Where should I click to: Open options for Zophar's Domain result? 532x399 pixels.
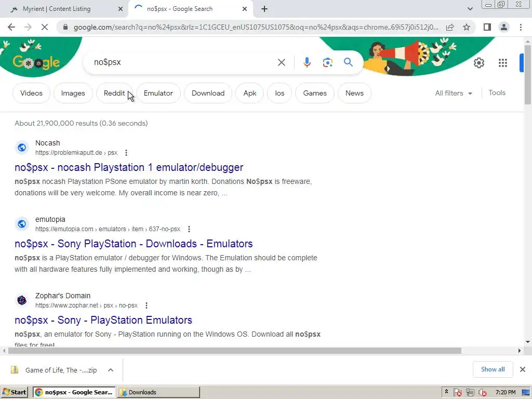click(x=146, y=305)
